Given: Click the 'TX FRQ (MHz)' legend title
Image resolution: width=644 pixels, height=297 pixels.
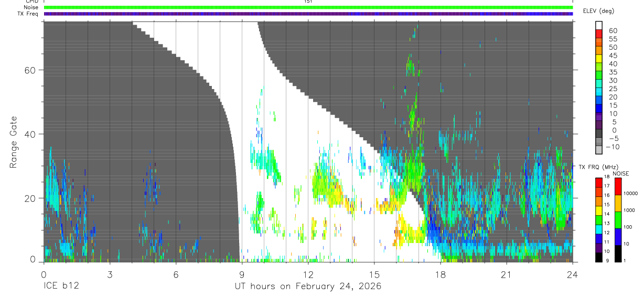Looking at the screenshot, I should [x=598, y=167].
